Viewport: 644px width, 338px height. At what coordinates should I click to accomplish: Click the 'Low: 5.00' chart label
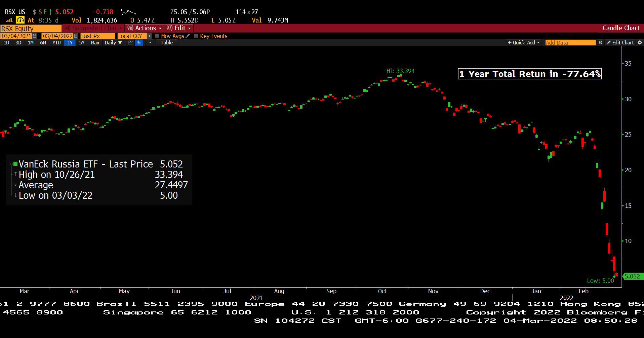[x=600, y=281]
